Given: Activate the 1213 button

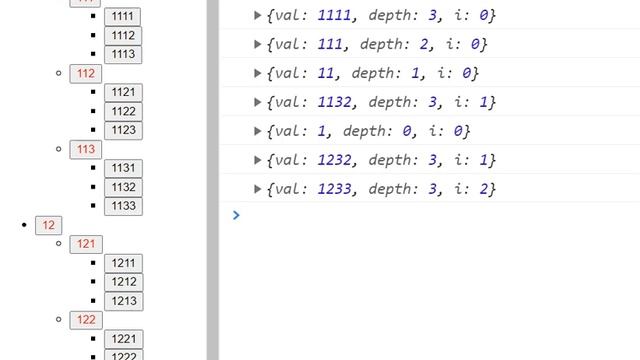Looking at the screenshot, I should [124, 301].
